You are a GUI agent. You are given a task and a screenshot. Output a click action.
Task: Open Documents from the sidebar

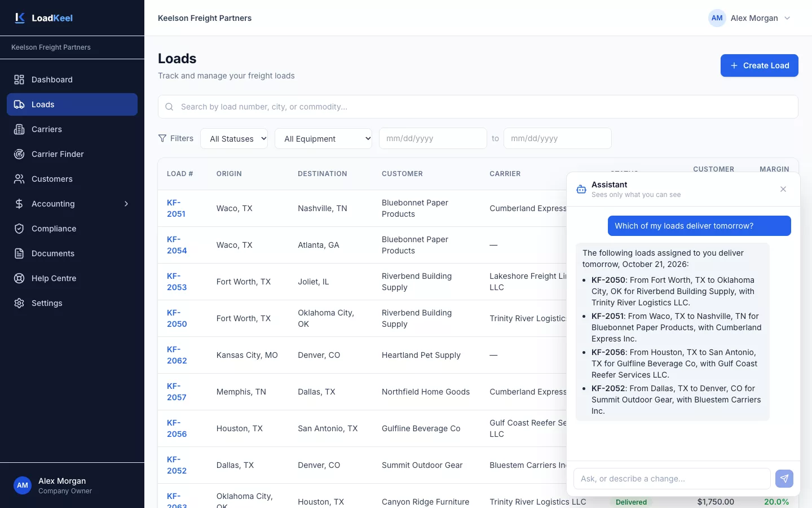pyautogui.click(x=72, y=253)
